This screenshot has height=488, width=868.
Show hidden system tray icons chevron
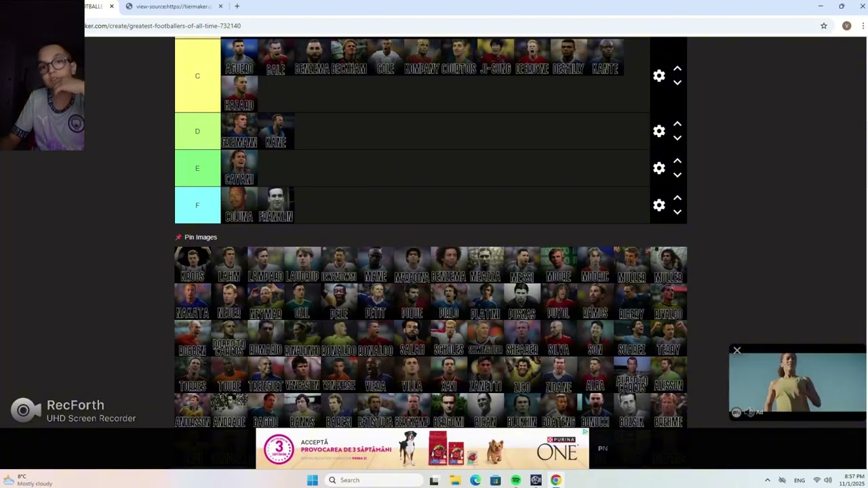coord(768,480)
